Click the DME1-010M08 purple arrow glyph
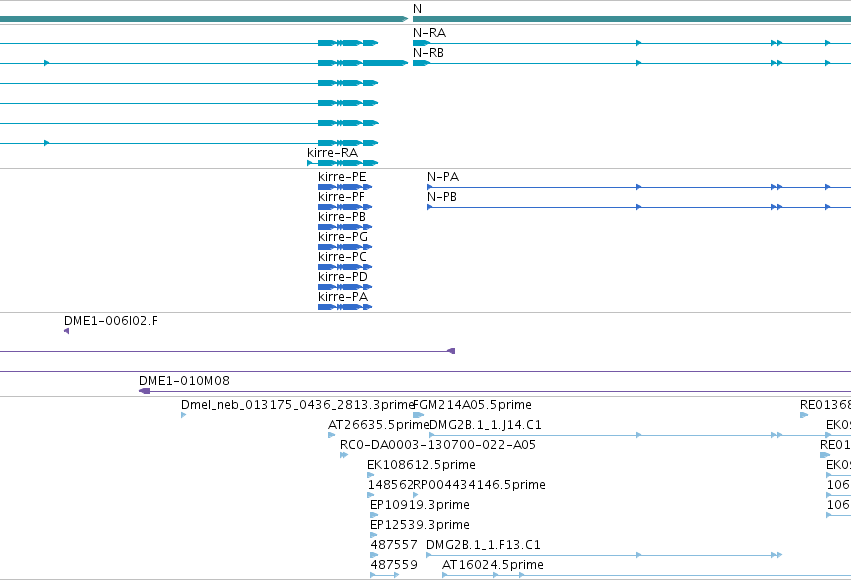The image size is (851, 580). pyautogui.click(x=144, y=391)
